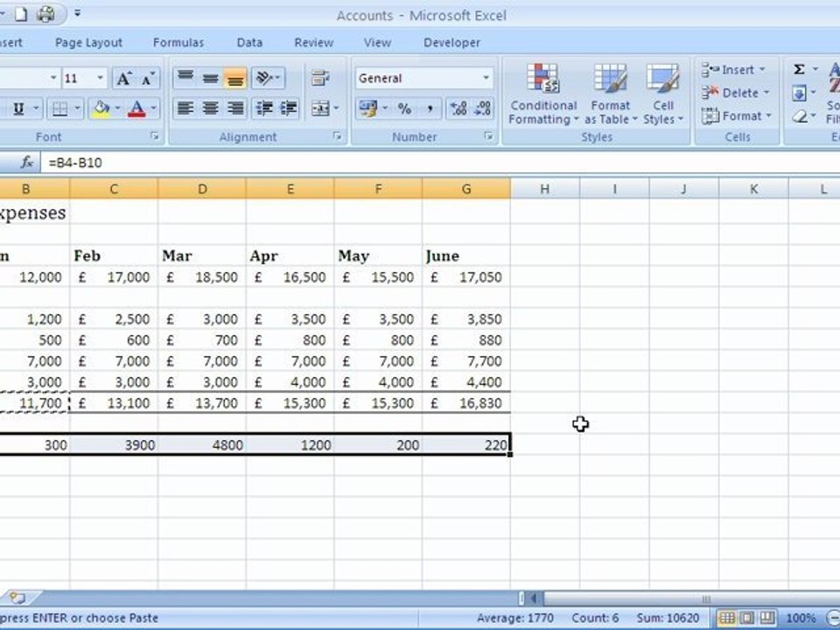The image size is (840, 630).
Task: Click the Fill down icon
Action: (799, 94)
